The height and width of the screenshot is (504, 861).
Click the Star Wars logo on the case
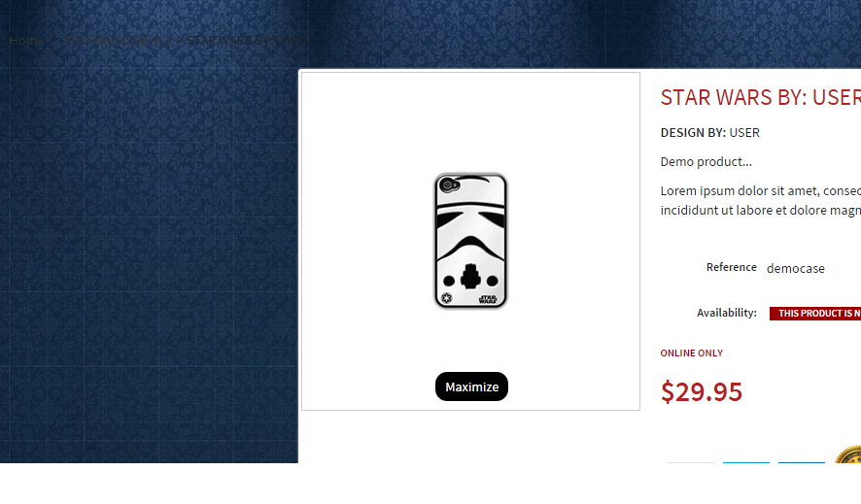[x=488, y=299]
